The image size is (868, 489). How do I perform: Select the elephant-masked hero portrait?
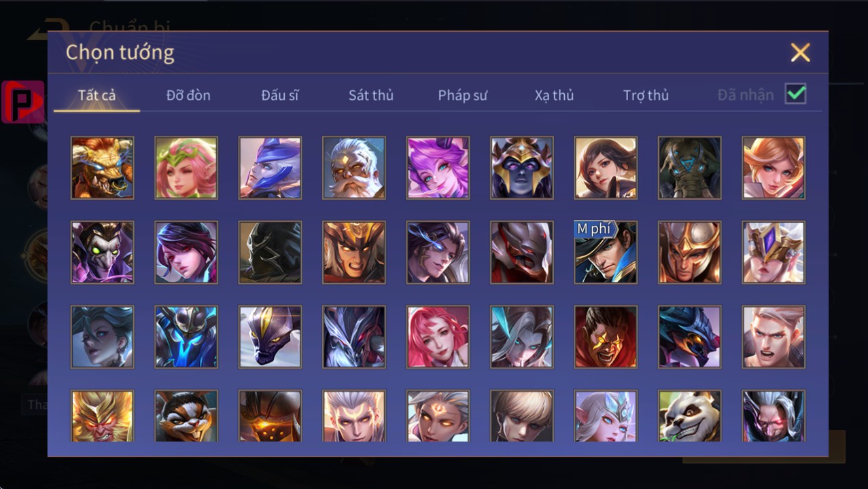689,168
